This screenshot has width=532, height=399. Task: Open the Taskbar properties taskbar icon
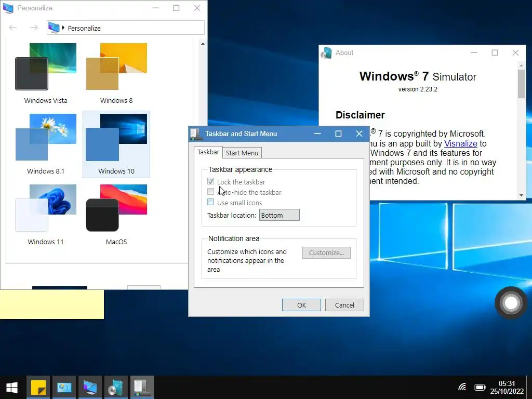[x=142, y=388]
